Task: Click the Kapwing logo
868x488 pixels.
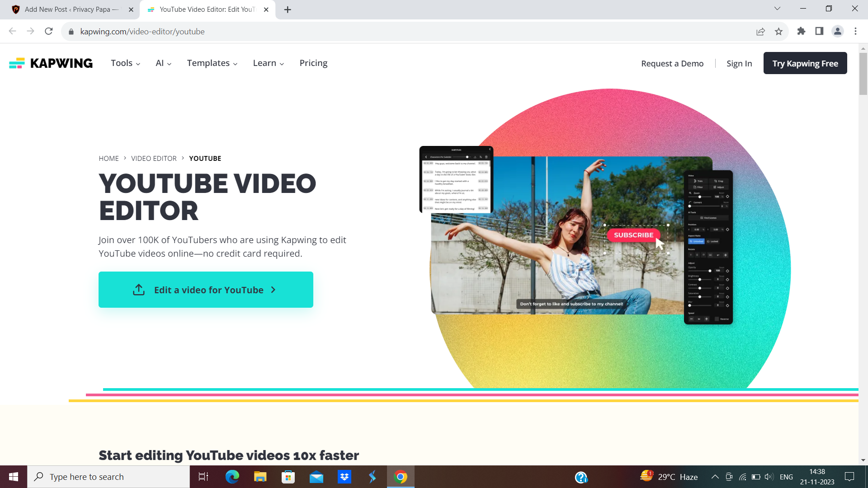Action: pos(51,63)
